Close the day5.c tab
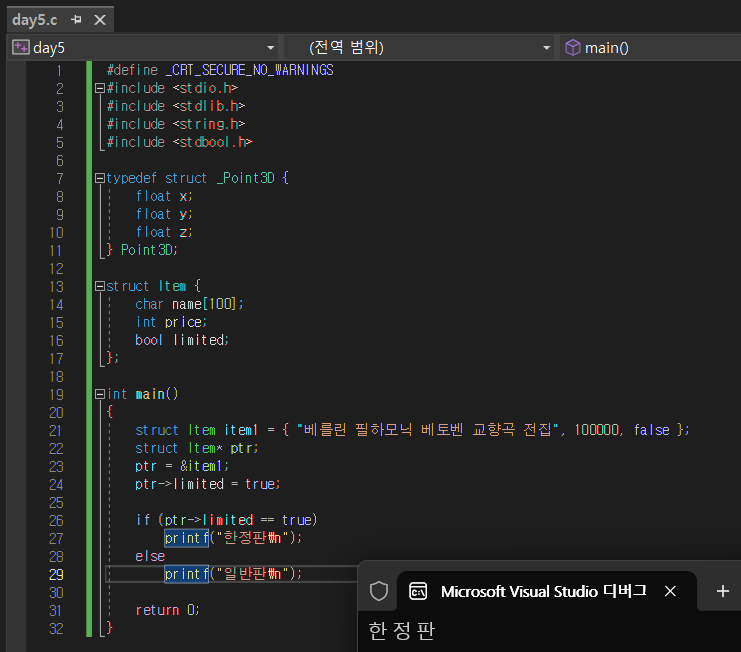This screenshot has width=741, height=652. tap(100, 20)
